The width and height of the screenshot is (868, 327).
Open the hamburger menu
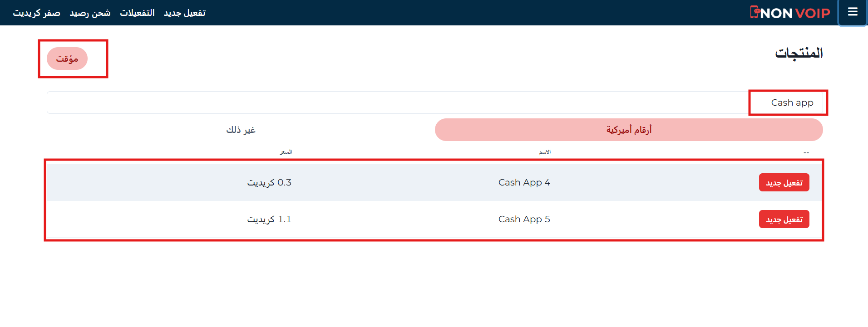(853, 12)
